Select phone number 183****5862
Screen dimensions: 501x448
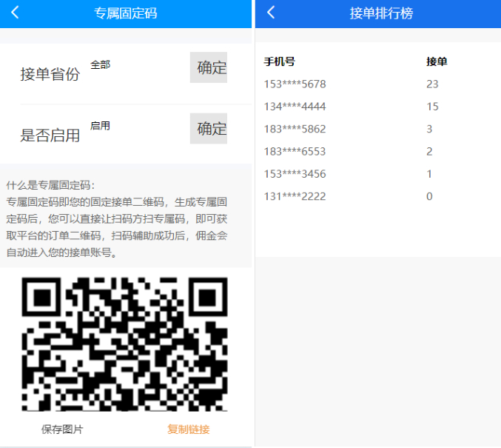[295, 129]
